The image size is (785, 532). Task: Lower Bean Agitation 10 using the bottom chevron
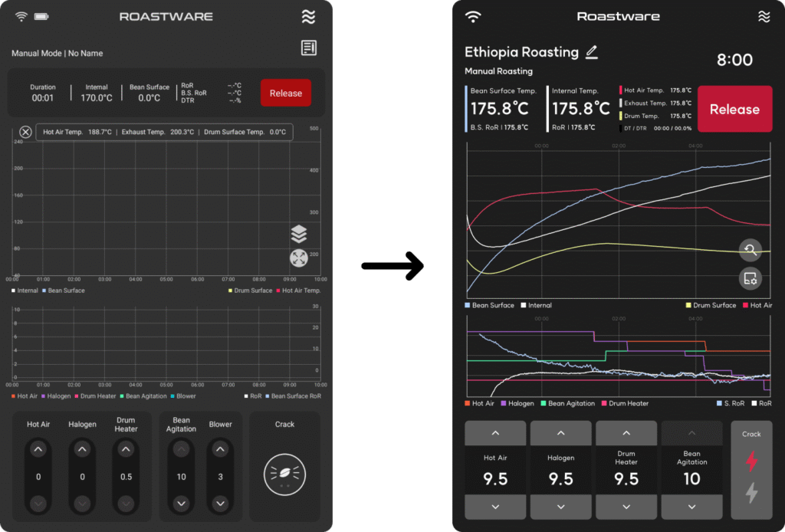click(692, 507)
